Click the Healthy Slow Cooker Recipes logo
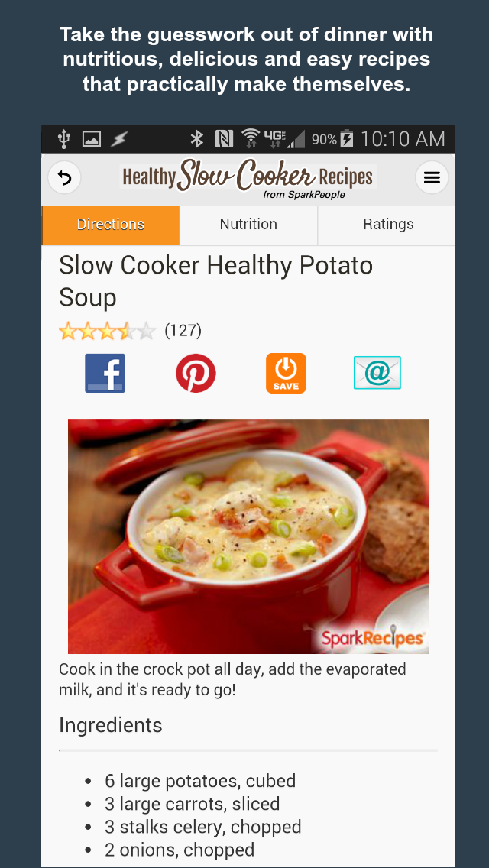 [x=248, y=178]
